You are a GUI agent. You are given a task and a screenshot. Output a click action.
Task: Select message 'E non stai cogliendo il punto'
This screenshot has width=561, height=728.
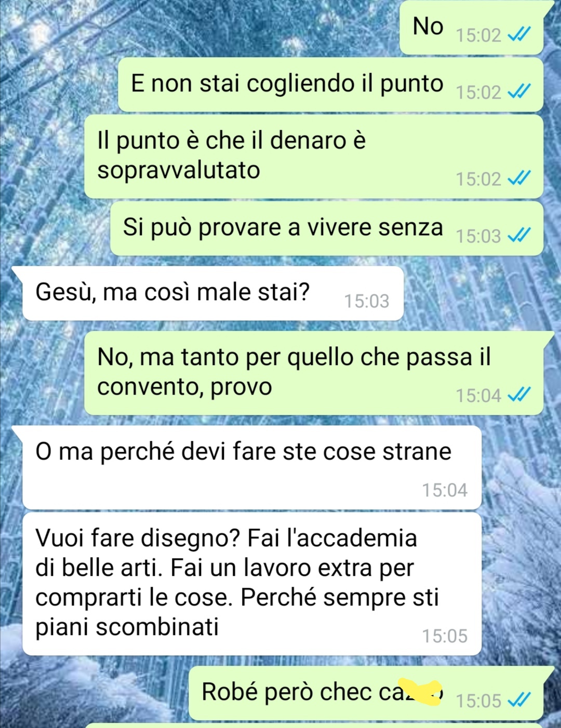(x=330, y=85)
